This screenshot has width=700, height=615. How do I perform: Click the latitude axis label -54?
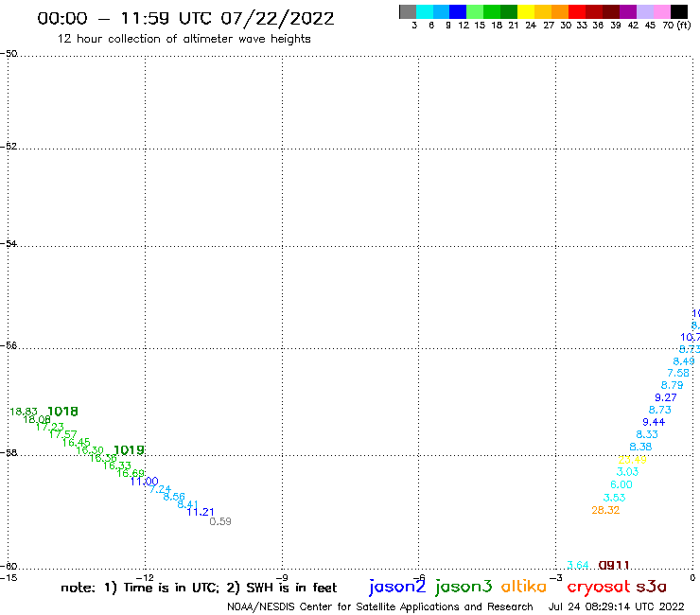pos(9,244)
